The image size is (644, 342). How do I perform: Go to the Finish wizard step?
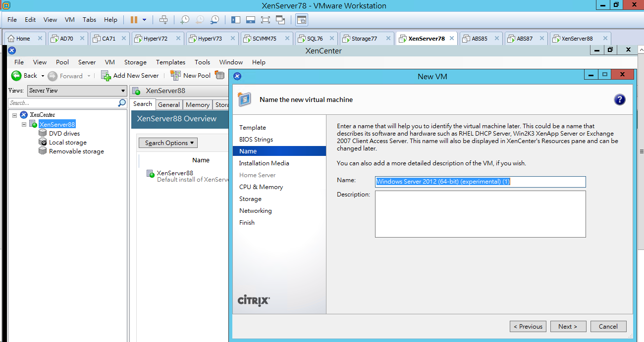[247, 222]
